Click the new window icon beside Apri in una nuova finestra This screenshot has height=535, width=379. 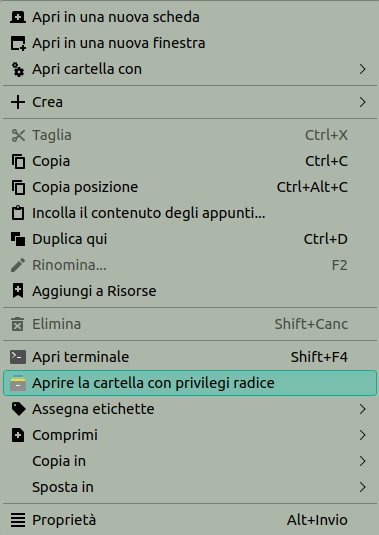coord(18,43)
